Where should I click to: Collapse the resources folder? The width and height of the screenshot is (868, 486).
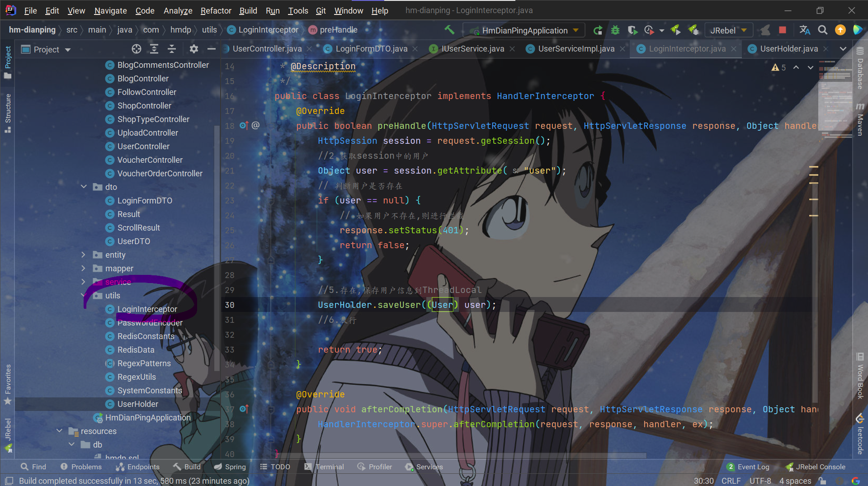pos(59,431)
